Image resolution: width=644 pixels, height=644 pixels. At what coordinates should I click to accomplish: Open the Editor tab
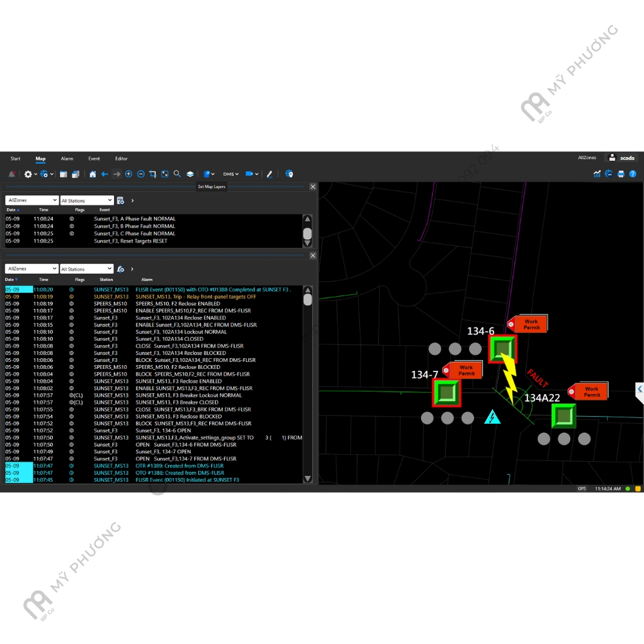click(121, 158)
